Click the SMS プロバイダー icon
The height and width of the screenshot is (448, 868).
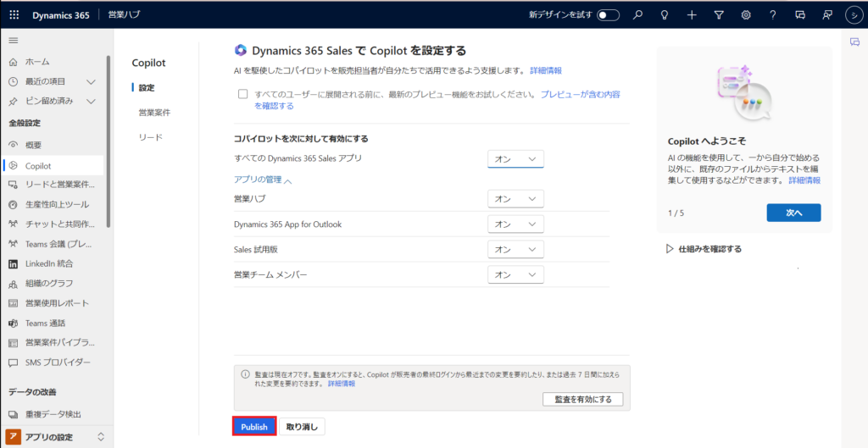pyautogui.click(x=14, y=362)
